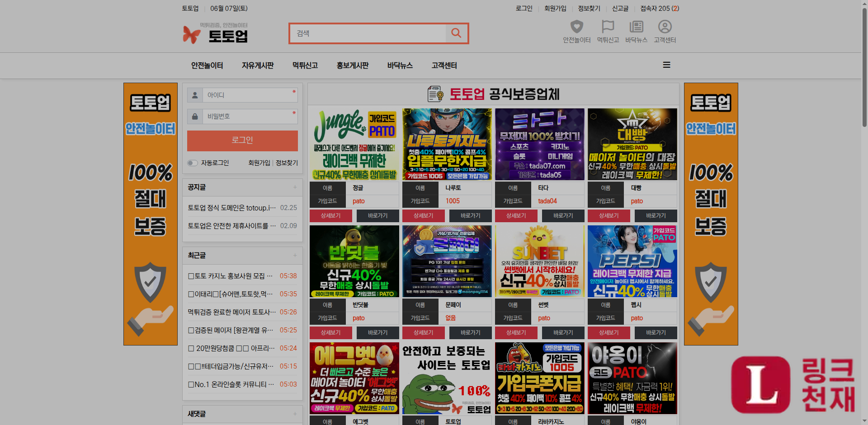868x425 pixels.
Task: Click the lock icon beside 비밀번호 field
Action: coord(195,116)
